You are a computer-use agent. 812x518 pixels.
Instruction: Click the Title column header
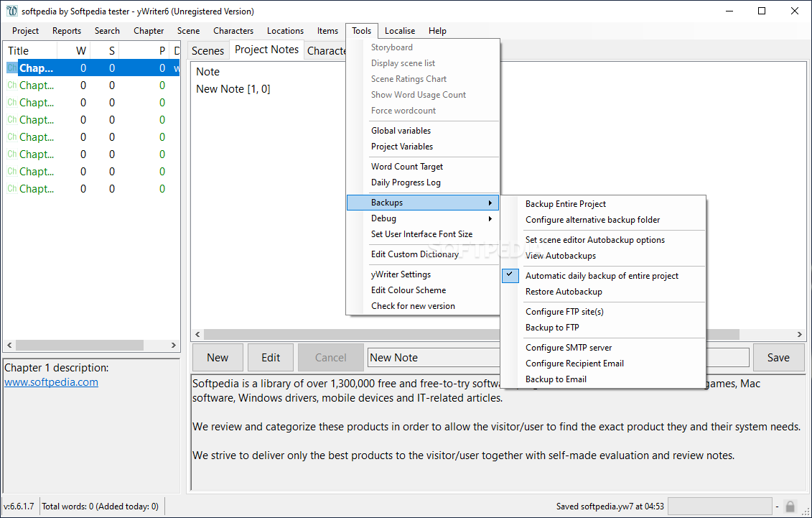point(30,51)
